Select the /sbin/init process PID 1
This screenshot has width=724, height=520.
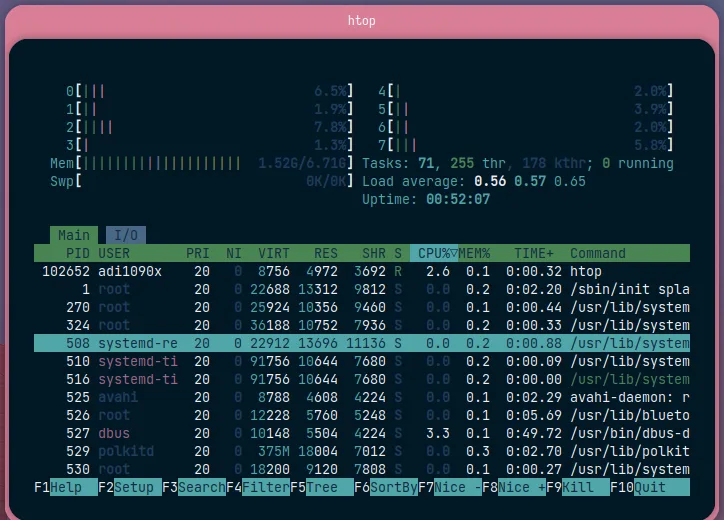[x=362, y=289]
